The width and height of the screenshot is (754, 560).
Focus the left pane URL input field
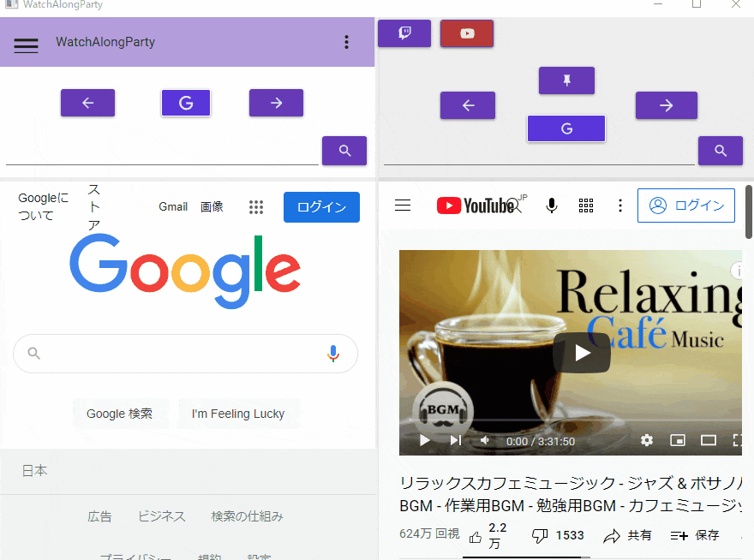tap(162, 155)
